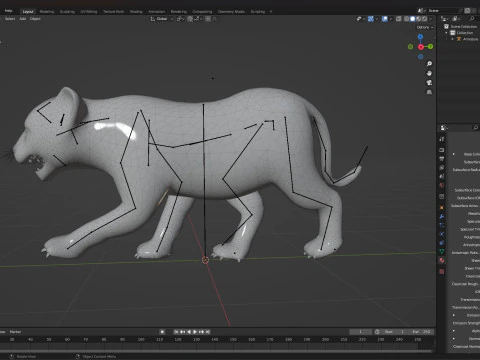Play animation forward in timeline
The height and width of the screenshot is (360, 480).
[195, 332]
